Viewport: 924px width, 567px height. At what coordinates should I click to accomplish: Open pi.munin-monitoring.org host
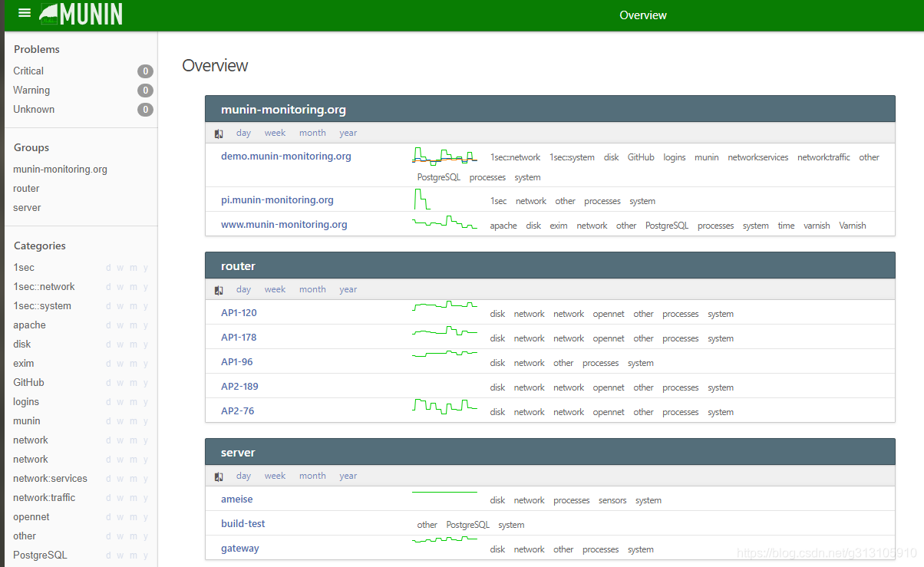coord(277,199)
